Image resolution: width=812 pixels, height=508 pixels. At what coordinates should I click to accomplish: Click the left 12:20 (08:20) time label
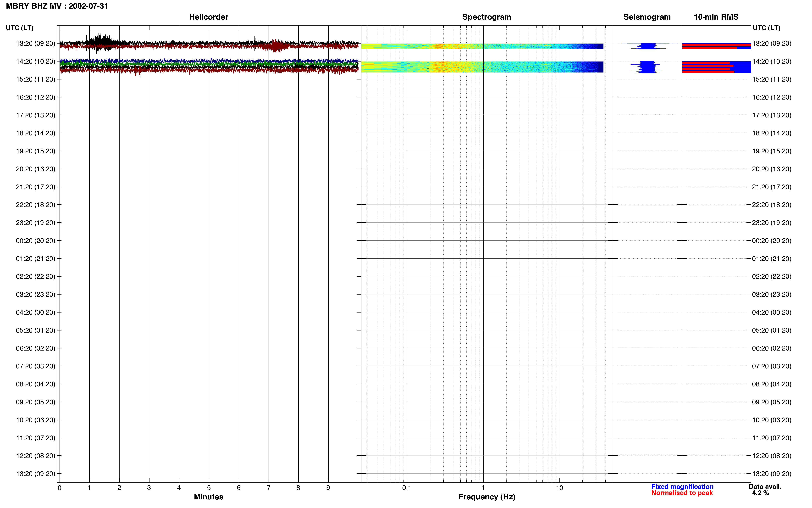(36, 456)
